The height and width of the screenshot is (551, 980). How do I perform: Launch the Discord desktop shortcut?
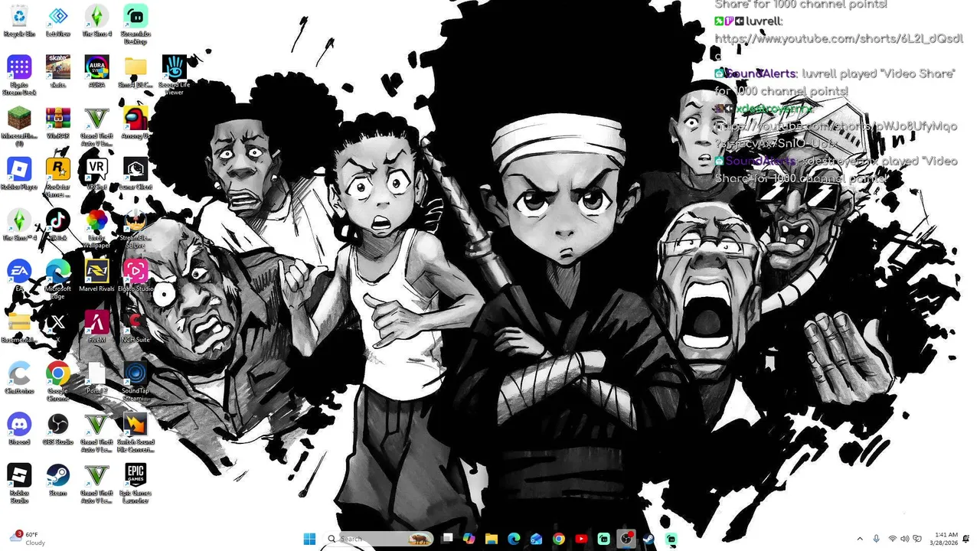[x=19, y=429]
